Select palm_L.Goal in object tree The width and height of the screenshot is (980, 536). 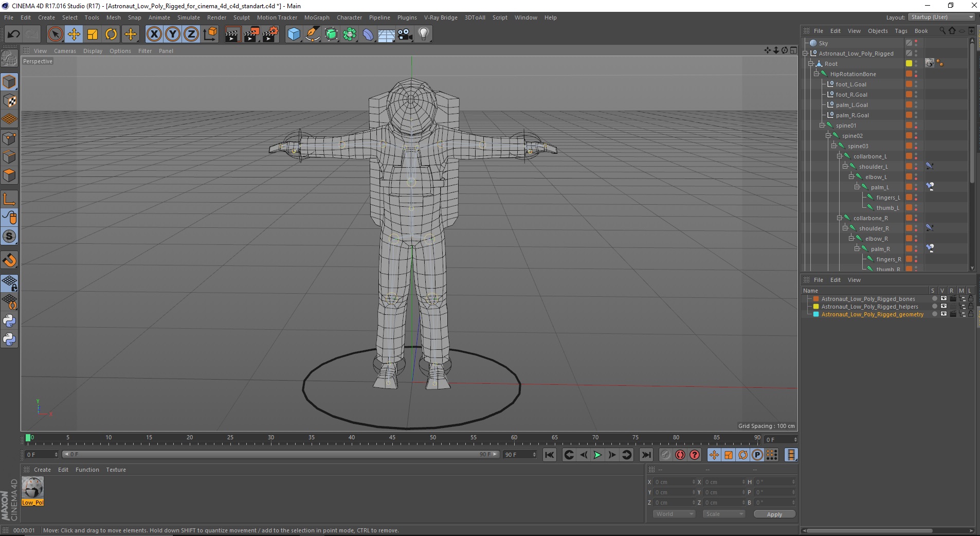tap(851, 105)
